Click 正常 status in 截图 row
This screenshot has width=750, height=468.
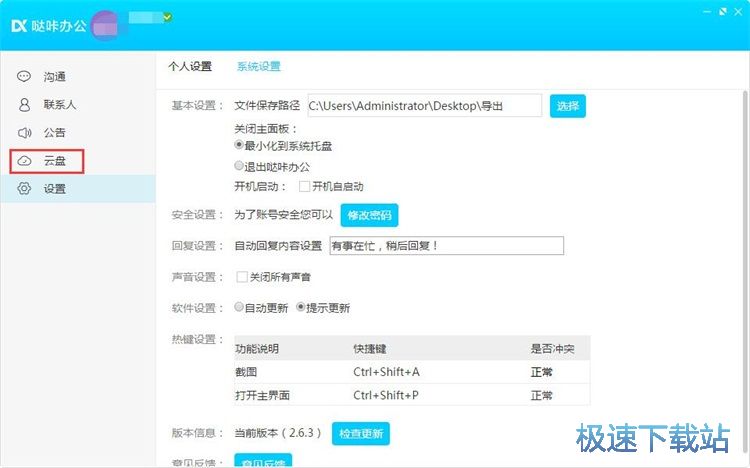click(541, 372)
